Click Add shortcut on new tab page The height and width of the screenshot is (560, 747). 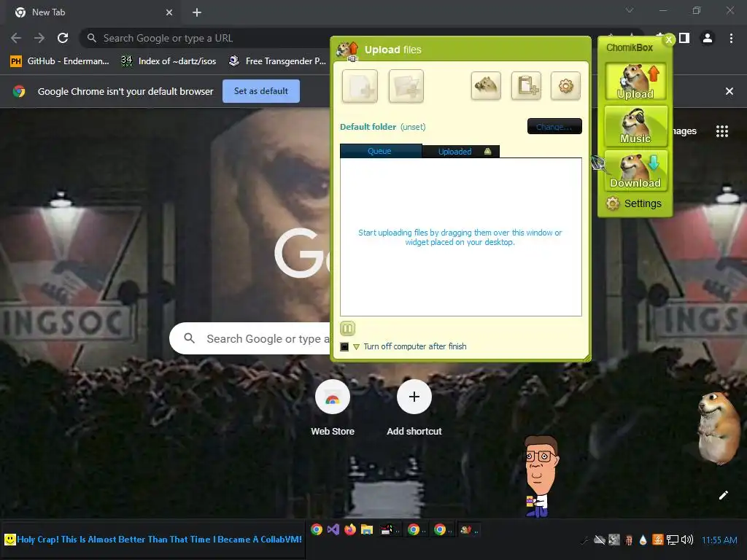pos(414,408)
